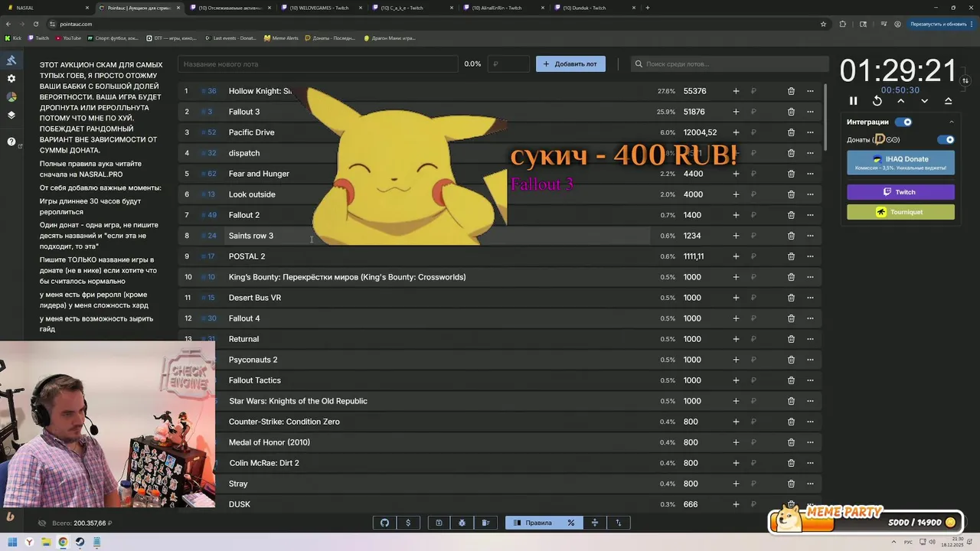Add amount to Stray lot
The height and width of the screenshot is (551, 980).
[x=736, y=484]
